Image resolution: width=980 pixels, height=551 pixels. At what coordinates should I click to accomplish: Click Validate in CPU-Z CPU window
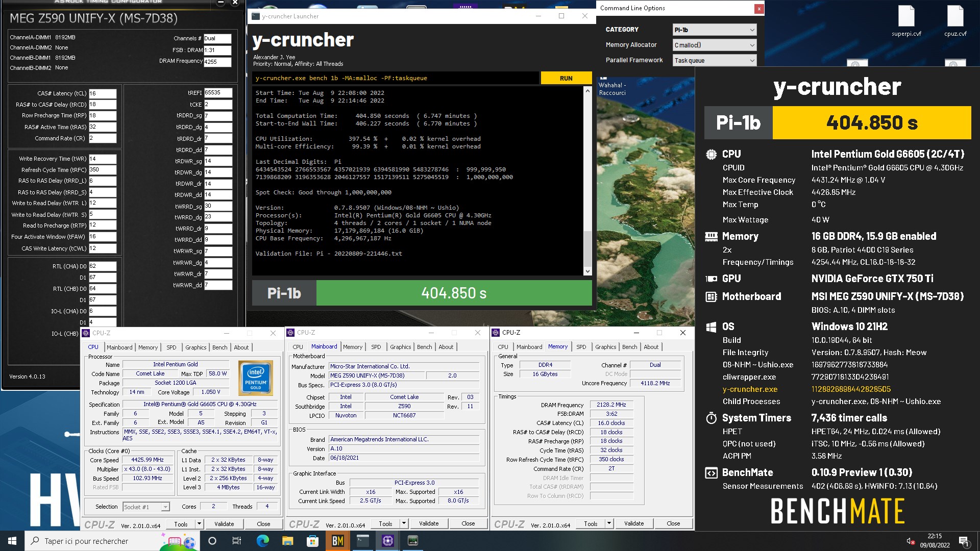224,524
